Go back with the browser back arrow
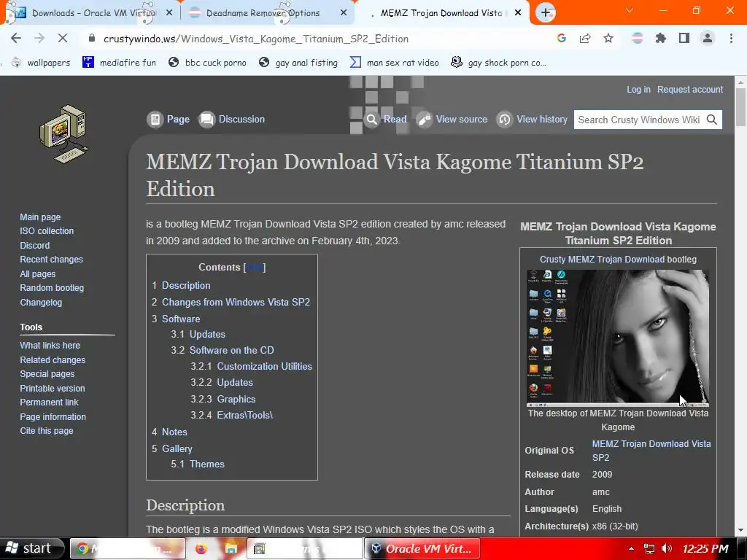 coord(16,39)
